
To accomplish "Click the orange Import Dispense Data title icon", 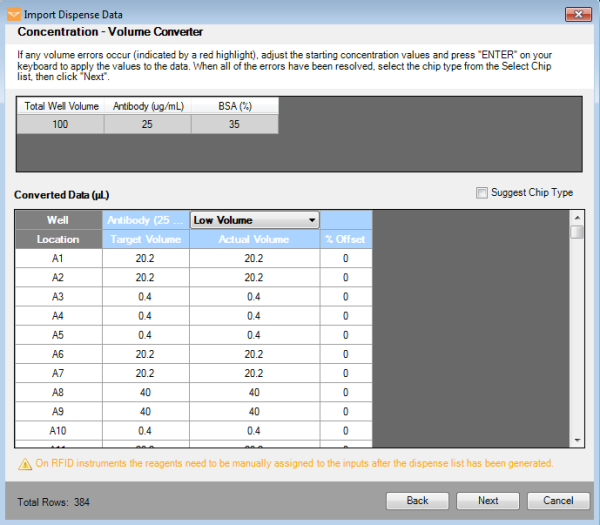I will pyautogui.click(x=14, y=15).
